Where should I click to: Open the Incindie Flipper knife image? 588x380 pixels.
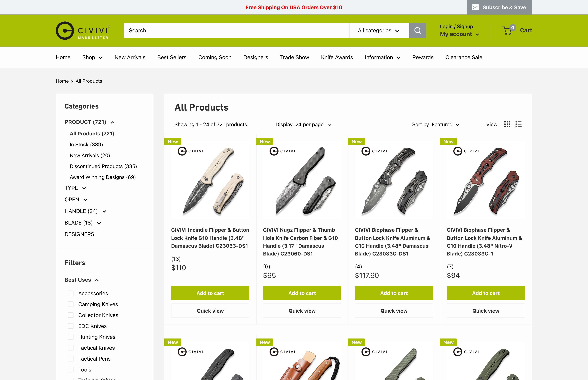[210, 180]
